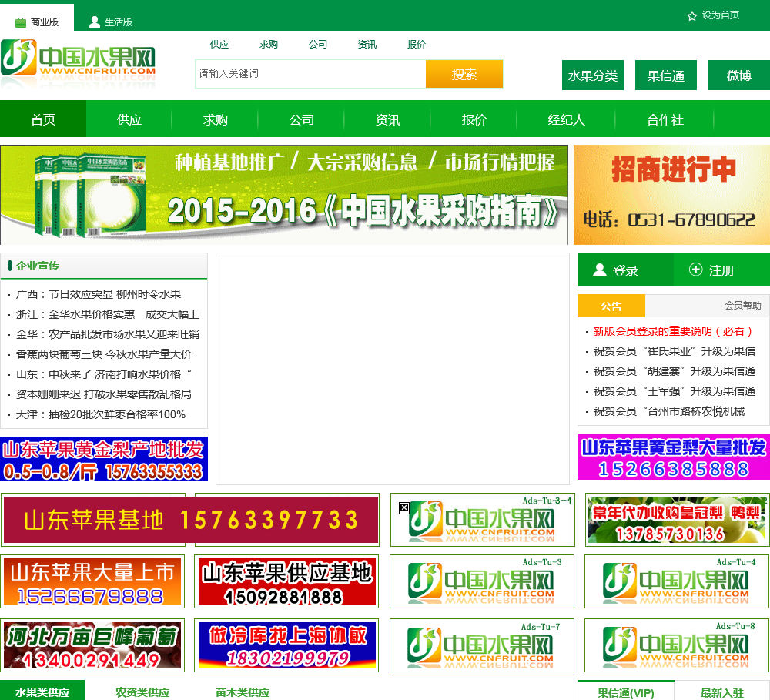
Task: Select the 会员帮助 tab
Action: point(742,306)
